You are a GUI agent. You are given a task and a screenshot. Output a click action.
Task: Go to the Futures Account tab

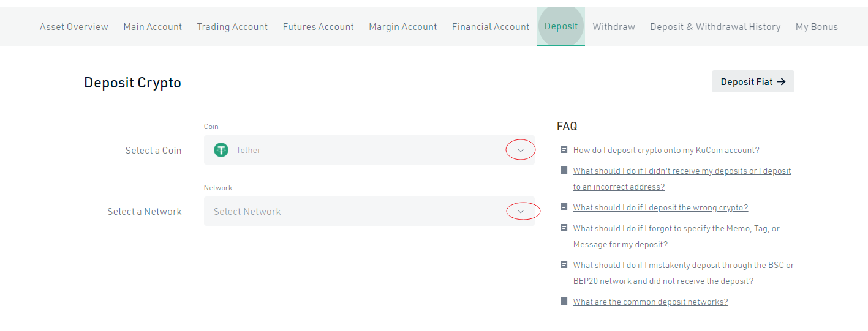point(319,27)
